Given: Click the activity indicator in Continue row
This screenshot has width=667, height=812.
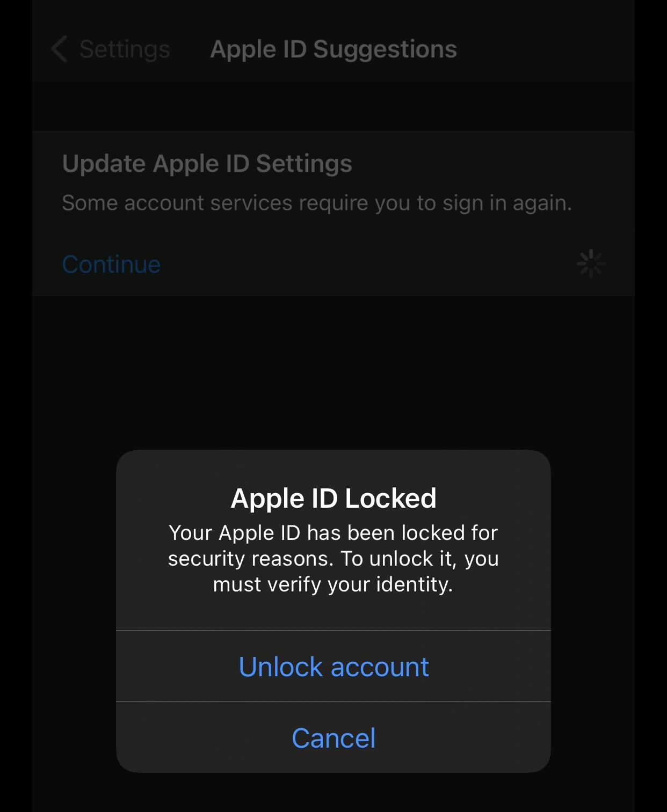Looking at the screenshot, I should [x=591, y=264].
